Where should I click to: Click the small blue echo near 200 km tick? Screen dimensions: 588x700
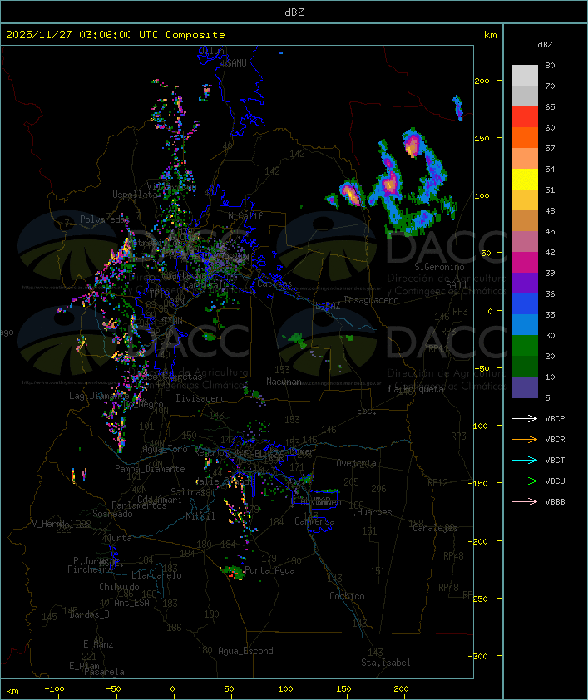tap(458, 107)
